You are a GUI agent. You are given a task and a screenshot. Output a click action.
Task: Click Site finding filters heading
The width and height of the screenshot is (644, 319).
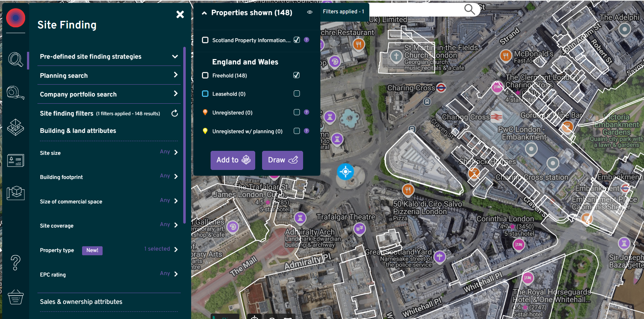coord(67,113)
